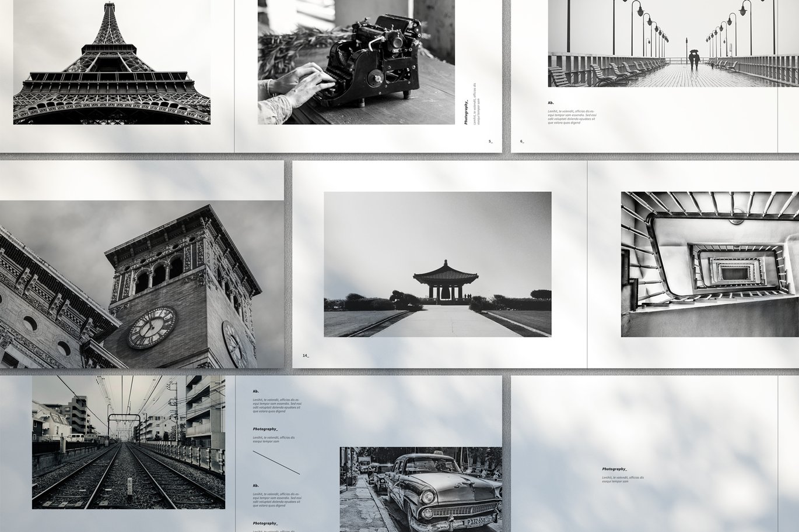Viewport: 799px width, 532px height.
Task: Click the "Ab." heading just below the diagonal line
Action: coord(255,485)
